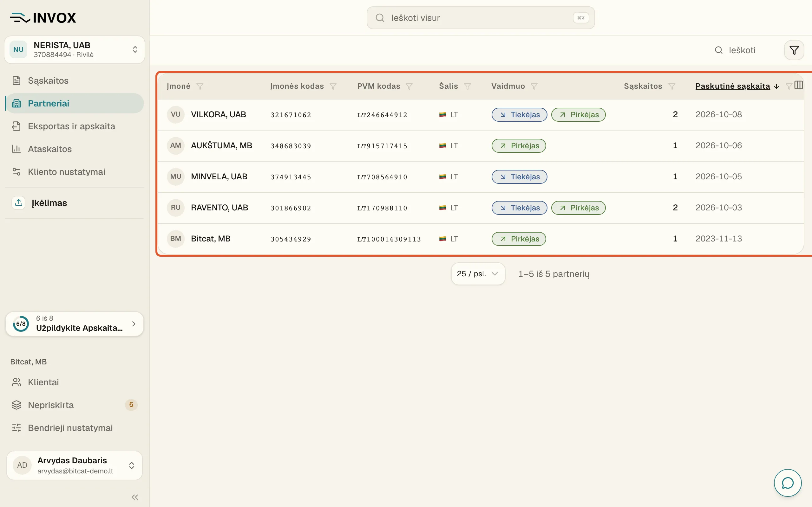Open the table filter funnel button
The width and height of the screenshot is (812, 507).
[794, 50]
